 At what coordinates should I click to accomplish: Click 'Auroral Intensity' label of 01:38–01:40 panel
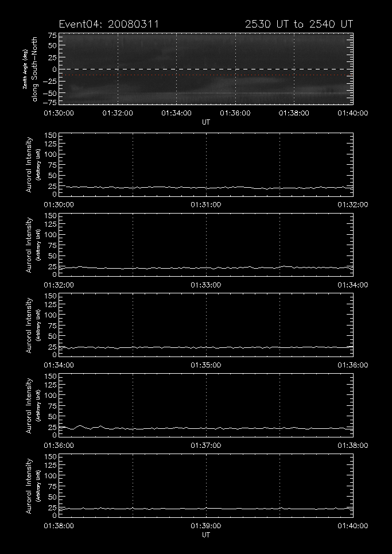(x=29, y=486)
